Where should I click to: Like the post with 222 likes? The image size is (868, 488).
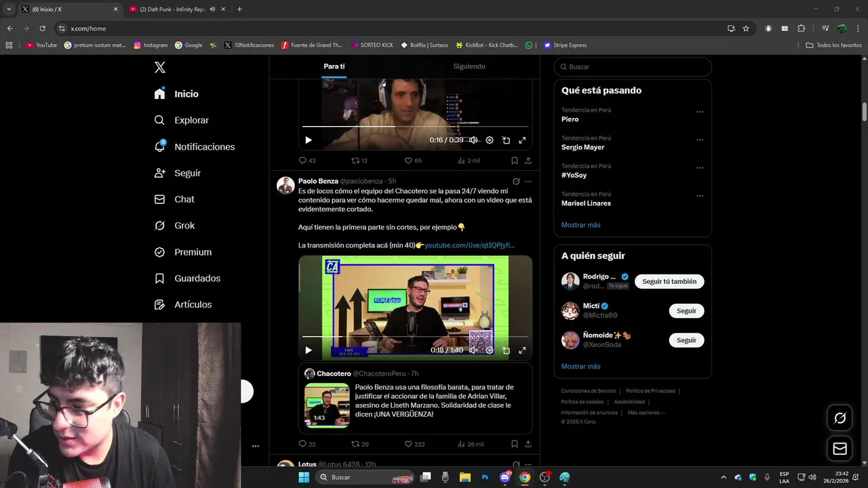pos(414,444)
